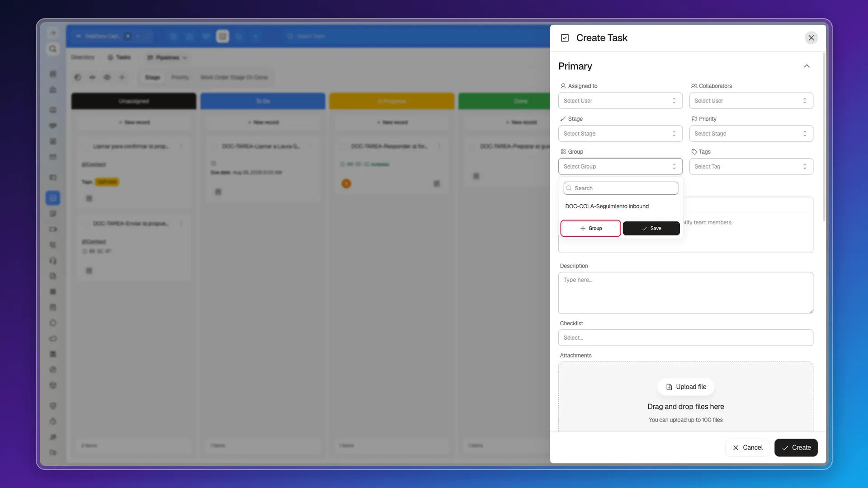Select Work Order Stage On Done tab

[x=234, y=77]
